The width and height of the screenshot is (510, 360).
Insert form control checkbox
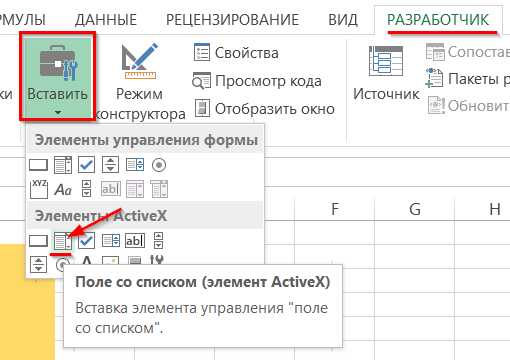(86, 165)
